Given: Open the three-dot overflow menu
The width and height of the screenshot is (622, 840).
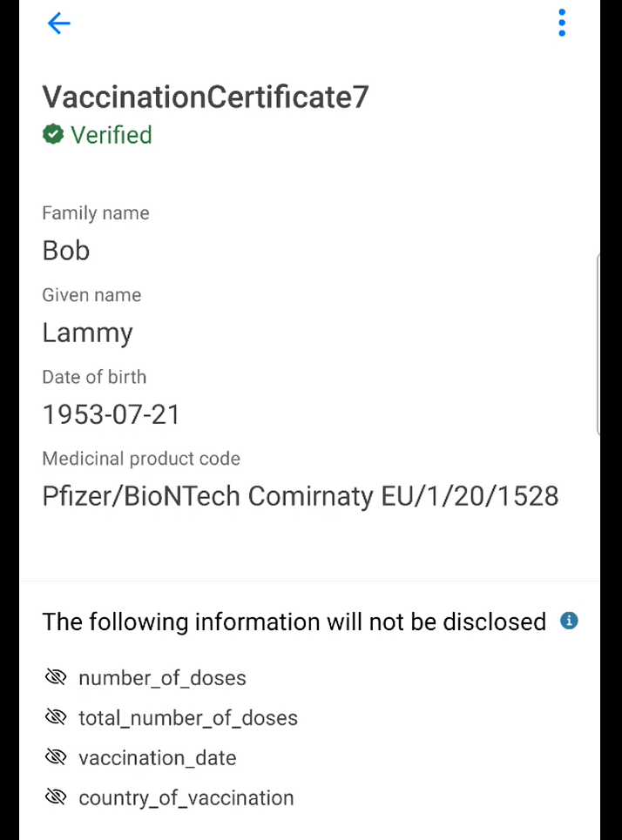Looking at the screenshot, I should tap(562, 24).
